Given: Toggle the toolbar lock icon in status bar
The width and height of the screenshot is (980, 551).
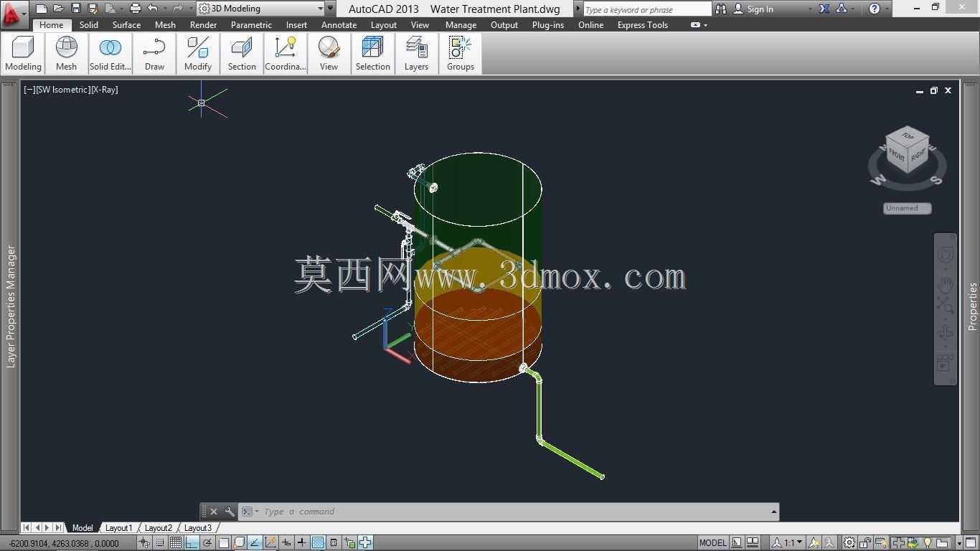Looking at the screenshot, I should tap(865, 542).
